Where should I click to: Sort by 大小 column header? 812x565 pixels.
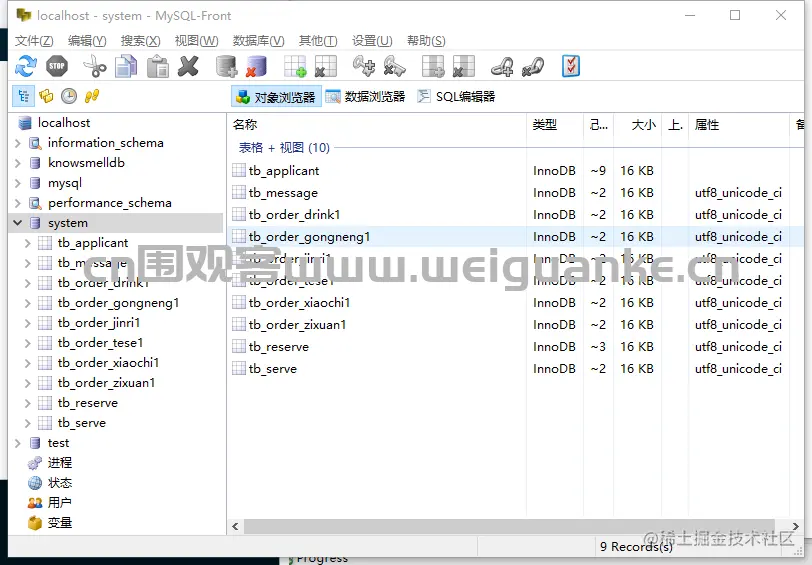click(x=637, y=125)
